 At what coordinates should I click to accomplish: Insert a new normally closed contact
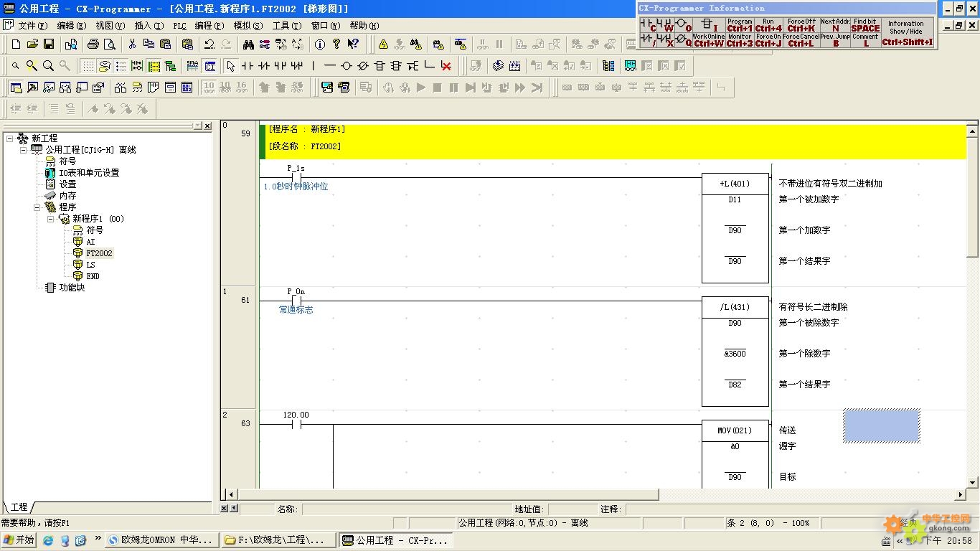click(x=263, y=66)
